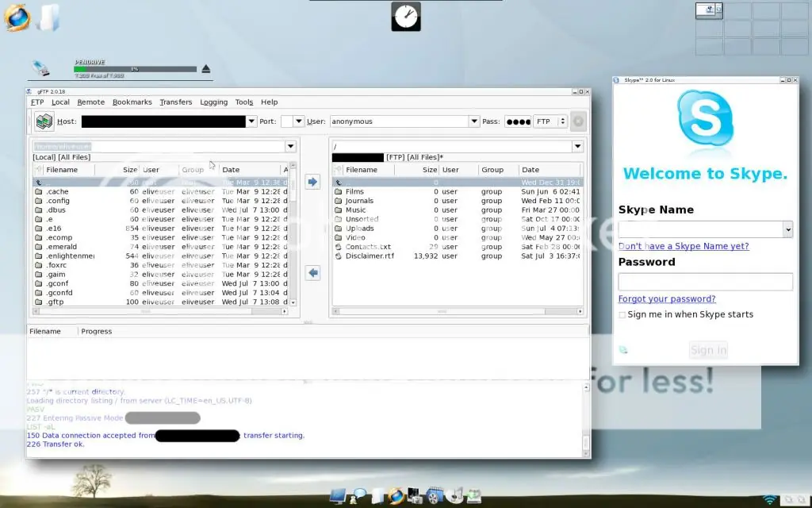
Task: Click "Don't have a Skype Name yet?" link
Action: pos(684,246)
